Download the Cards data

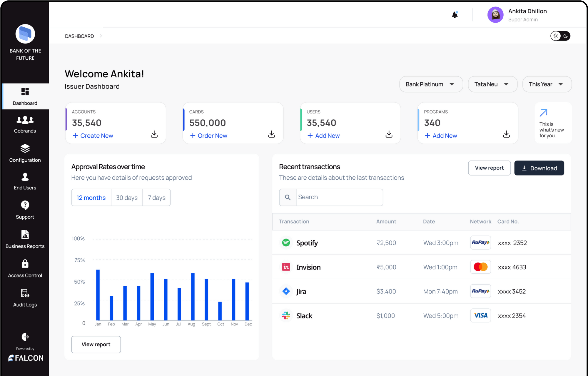[271, 134]
